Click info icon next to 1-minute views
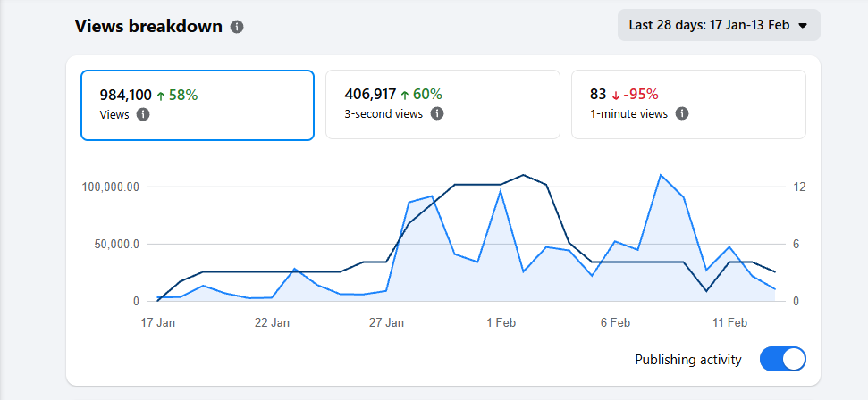868x400 pixels. [x=682, y=113]
